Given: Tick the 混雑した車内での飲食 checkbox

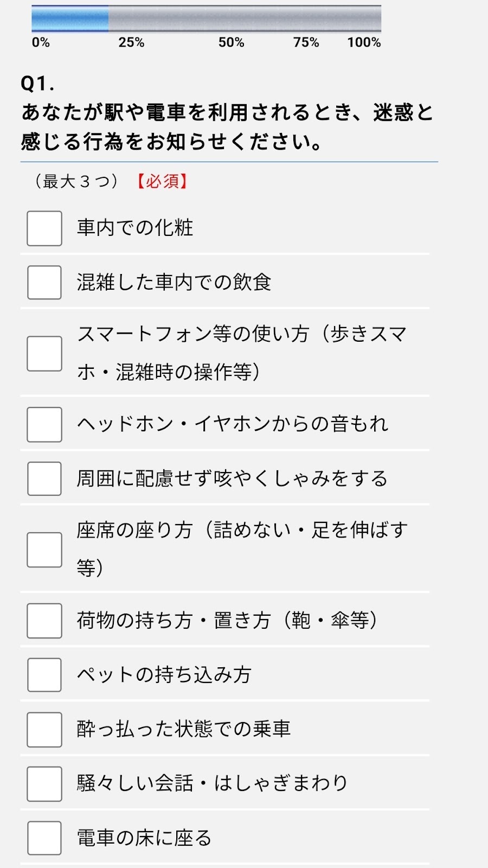Looking at the screenshot, I should (44, 282).
